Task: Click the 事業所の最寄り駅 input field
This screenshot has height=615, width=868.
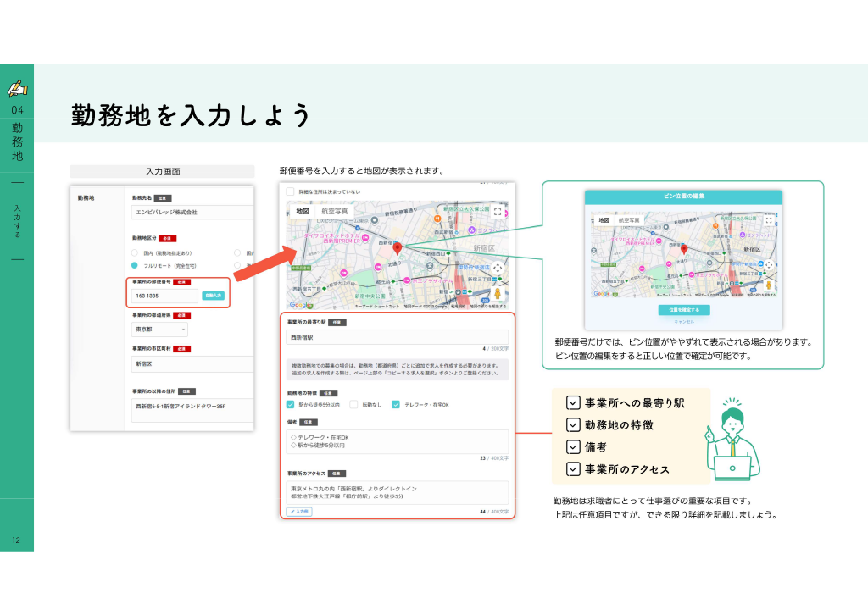Action: [x=397, y=337]
